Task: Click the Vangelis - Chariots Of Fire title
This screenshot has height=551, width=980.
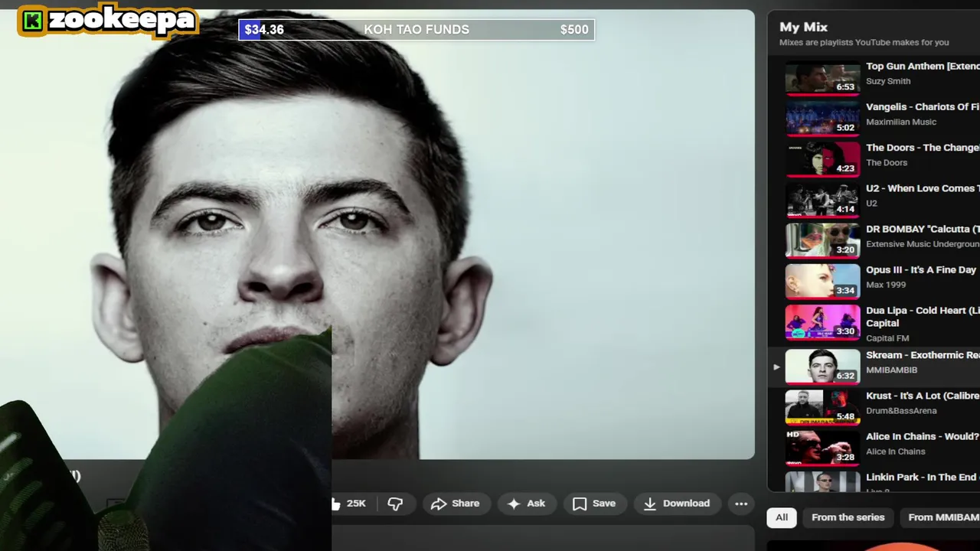Action: 923,107
